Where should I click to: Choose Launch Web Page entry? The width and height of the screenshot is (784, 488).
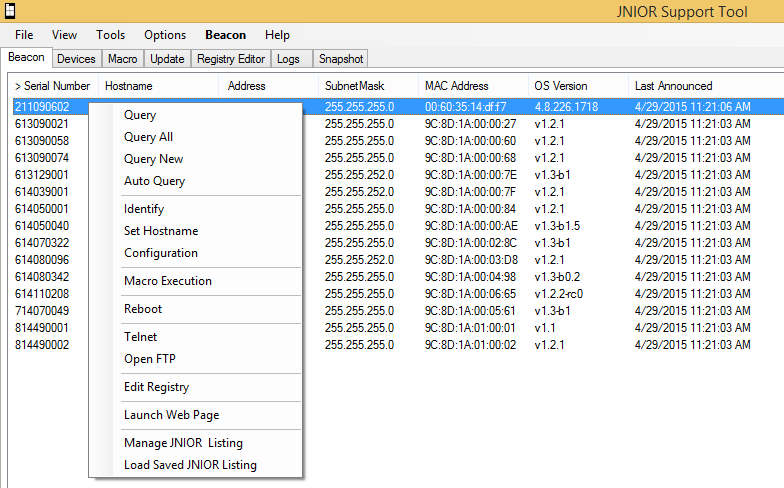[x=196, y=415]
